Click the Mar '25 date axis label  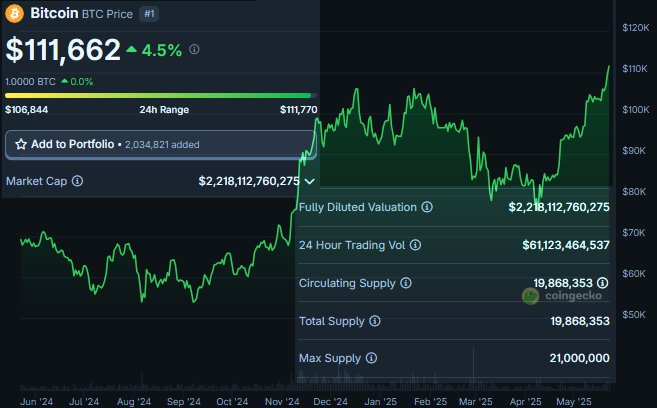(476, 402)
